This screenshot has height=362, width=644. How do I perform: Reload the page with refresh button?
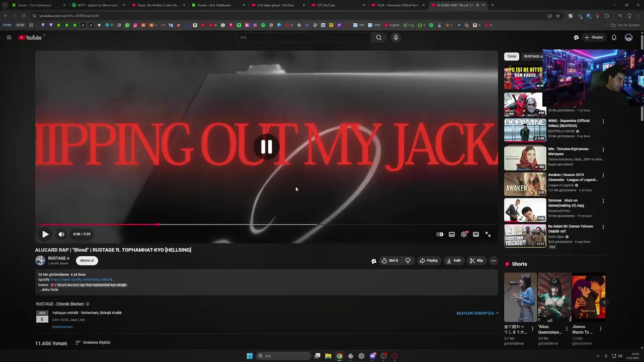[23, 16]
